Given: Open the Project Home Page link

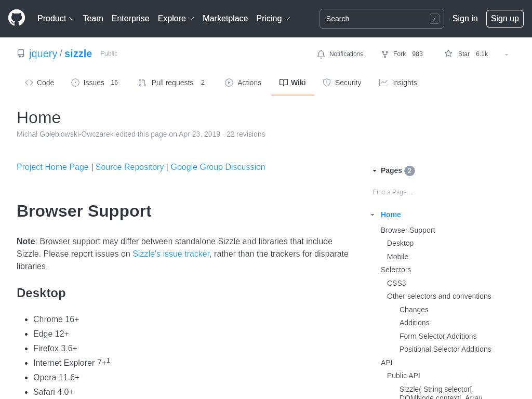Looking at the screenshot, I should click(52, 167).
